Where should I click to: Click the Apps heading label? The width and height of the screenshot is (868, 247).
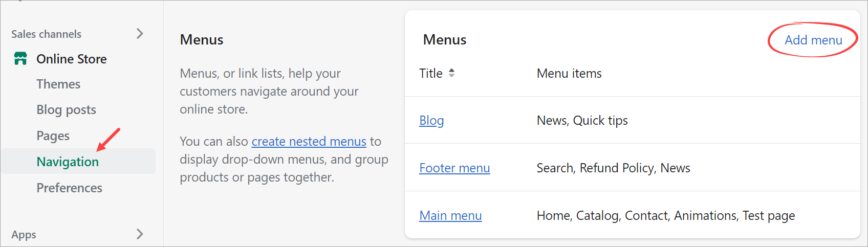pyautogui.click(x=24, y=235)
